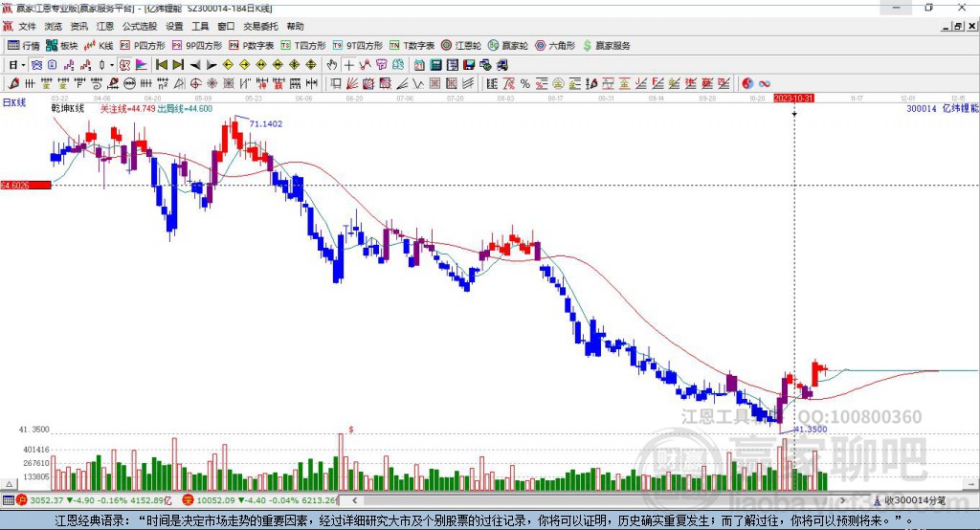Open the 交易委托 menu
This screenshot has width=980, height=530.
[260, 26]
